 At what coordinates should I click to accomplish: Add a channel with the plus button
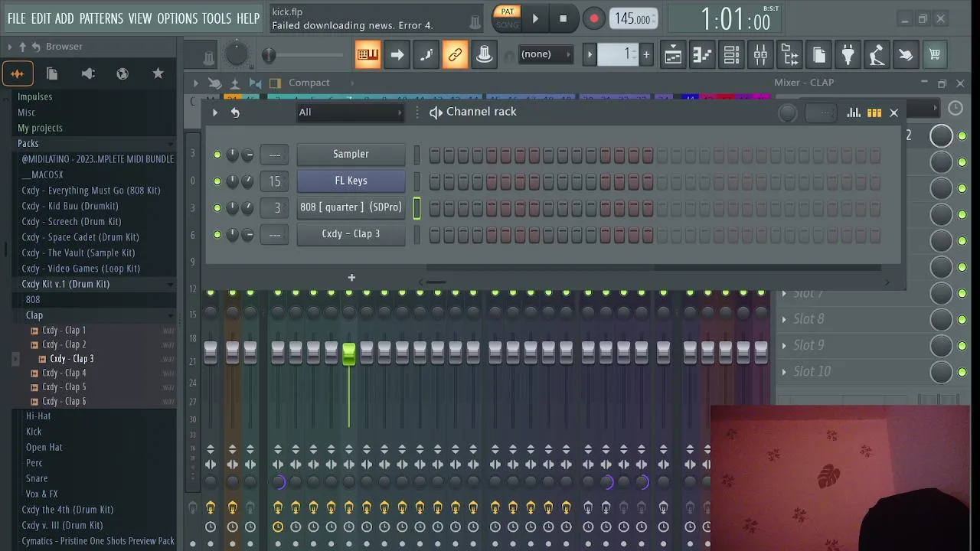click(351, 277)
